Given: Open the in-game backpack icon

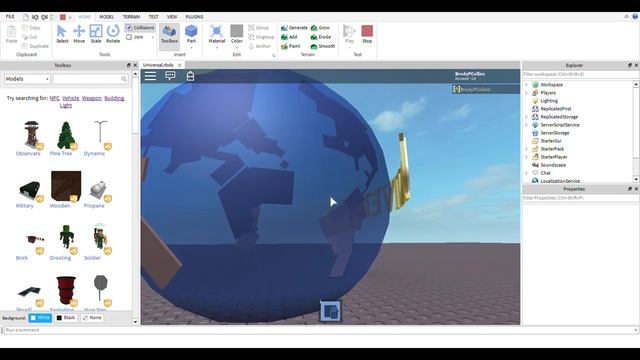Looking at the screenshot, I should coord(190,76).
